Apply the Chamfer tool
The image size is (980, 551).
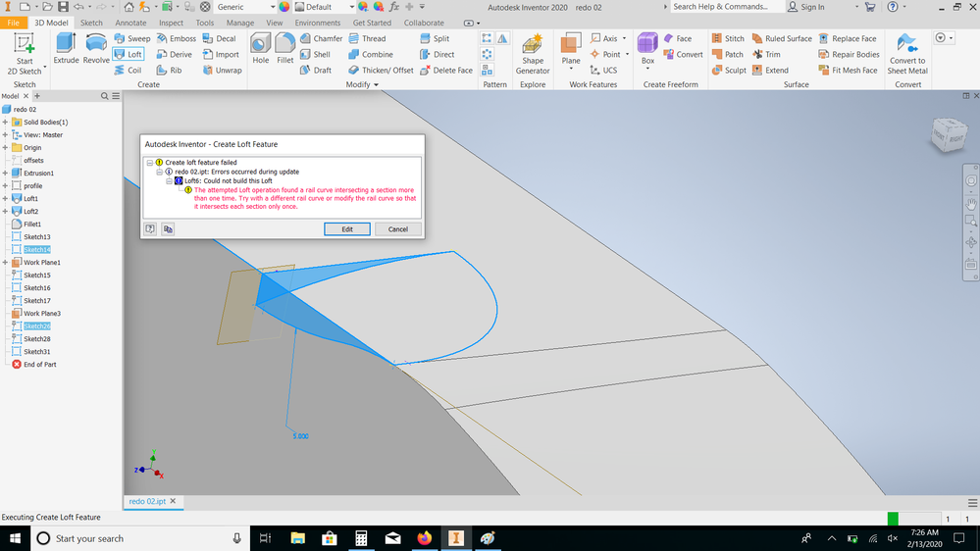point(321,38)
